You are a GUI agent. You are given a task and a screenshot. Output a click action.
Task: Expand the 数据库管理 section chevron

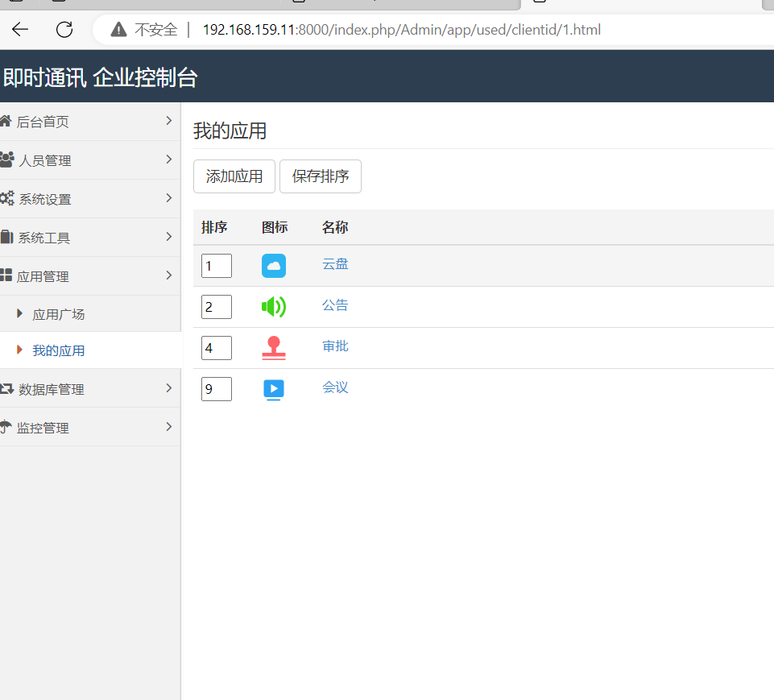(x=169, y=388)
